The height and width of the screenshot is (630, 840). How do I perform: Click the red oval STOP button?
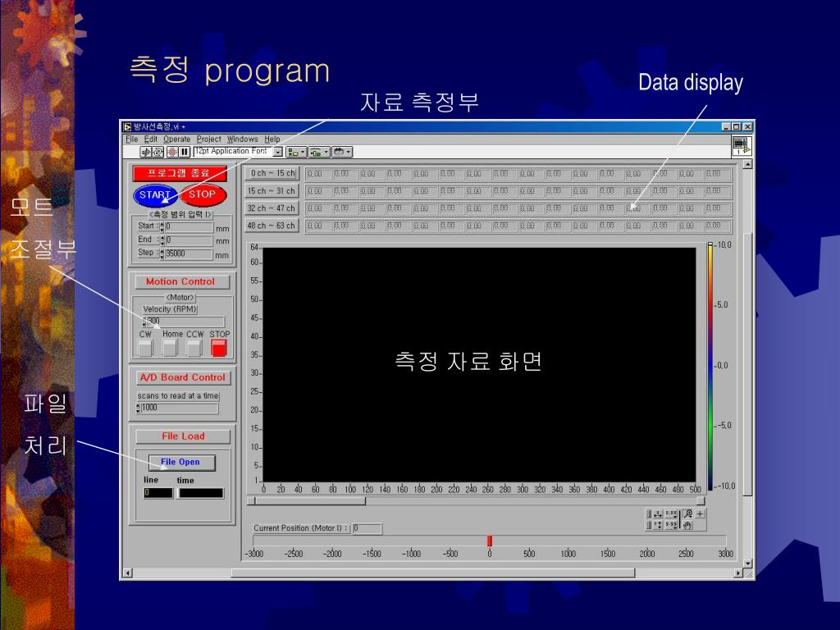click(203, 195)
